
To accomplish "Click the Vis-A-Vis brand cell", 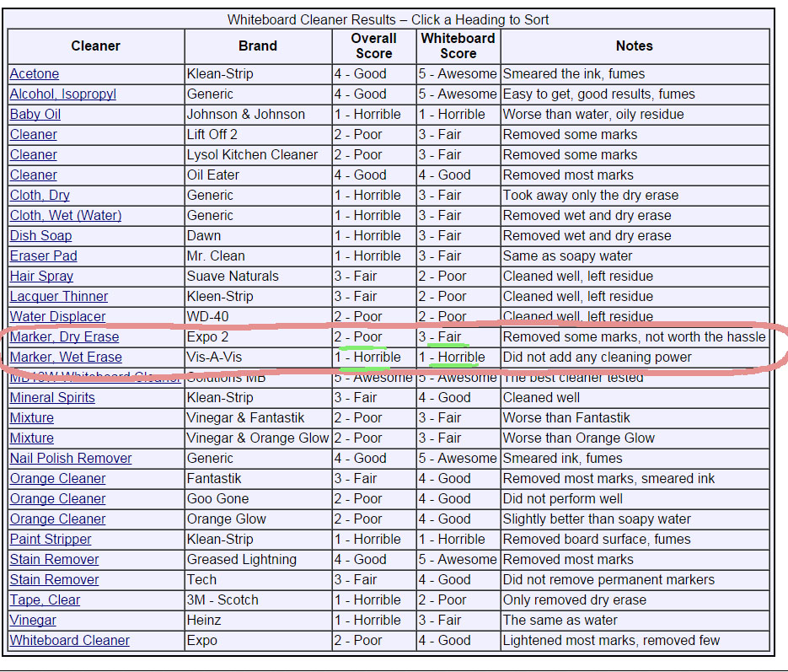I will pos(258,357).
